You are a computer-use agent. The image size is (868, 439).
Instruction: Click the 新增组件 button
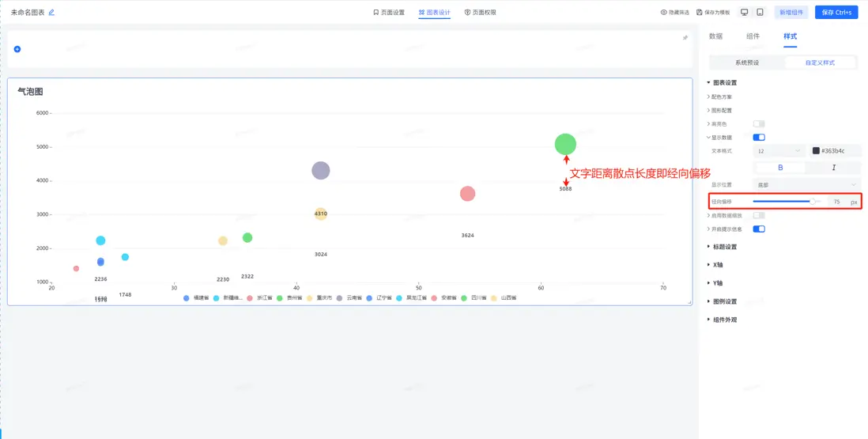(x=791, y=12)
